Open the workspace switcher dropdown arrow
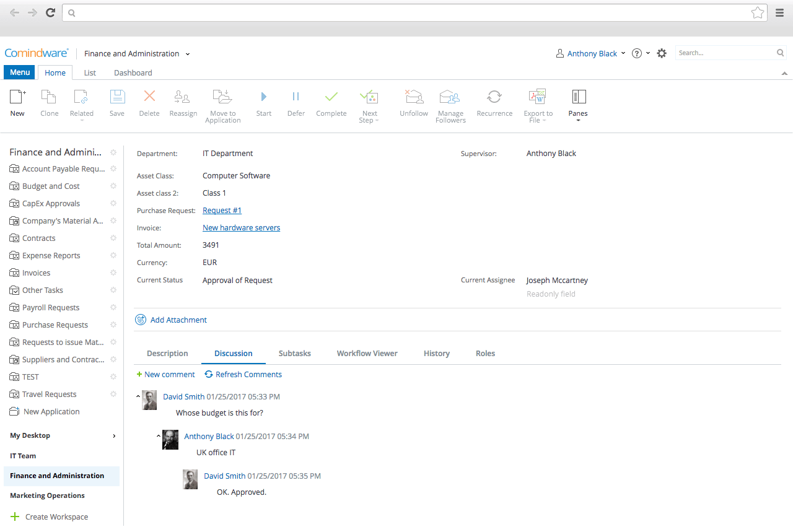 pos(188,54)
